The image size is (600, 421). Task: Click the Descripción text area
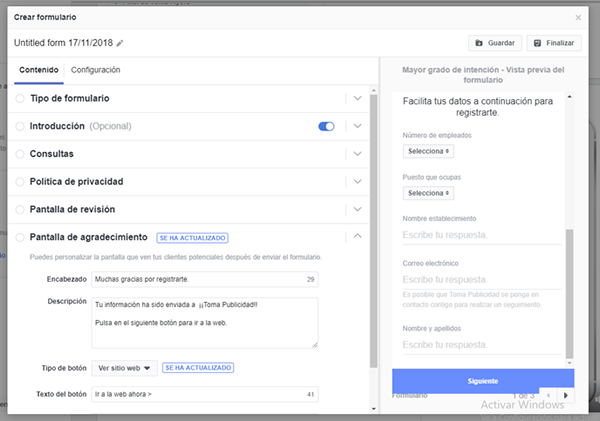tap(204, 322)
